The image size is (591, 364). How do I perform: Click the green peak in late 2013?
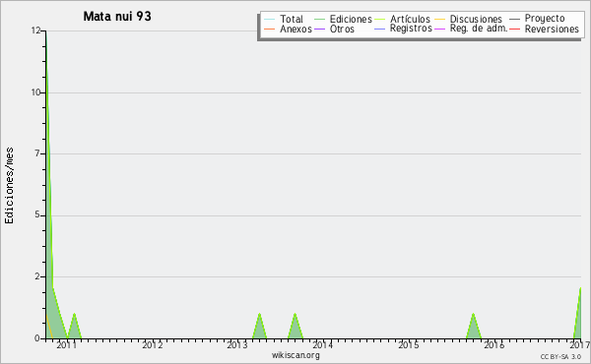(x=295, y=327)
